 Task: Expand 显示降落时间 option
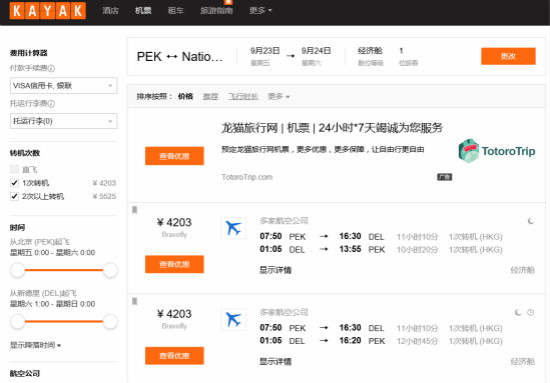[x=35, y=345]
